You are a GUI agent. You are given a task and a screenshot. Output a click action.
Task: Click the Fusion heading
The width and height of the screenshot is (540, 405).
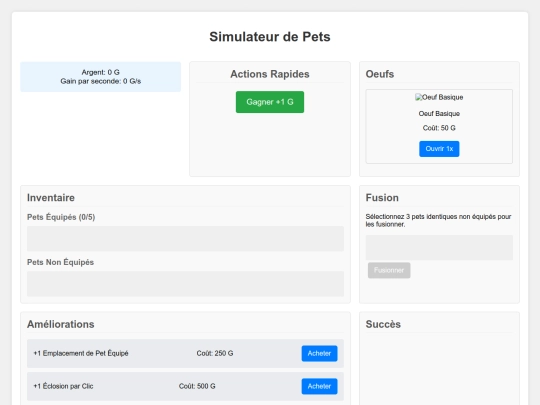(x=382, y=198)
